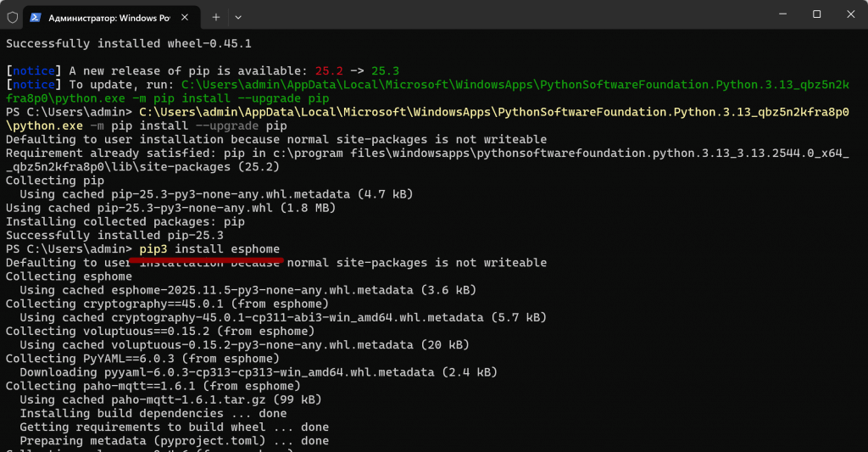Minimize the terminal window

click(777, 14)
